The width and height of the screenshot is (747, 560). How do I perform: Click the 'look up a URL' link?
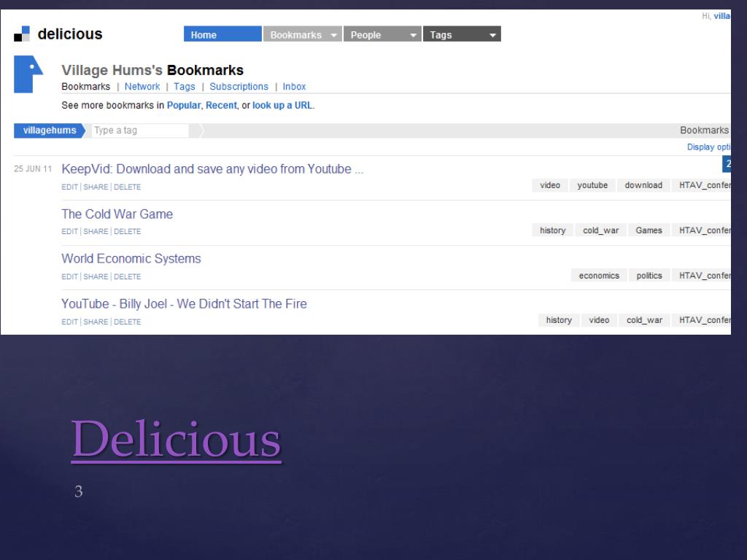point(282,105)
